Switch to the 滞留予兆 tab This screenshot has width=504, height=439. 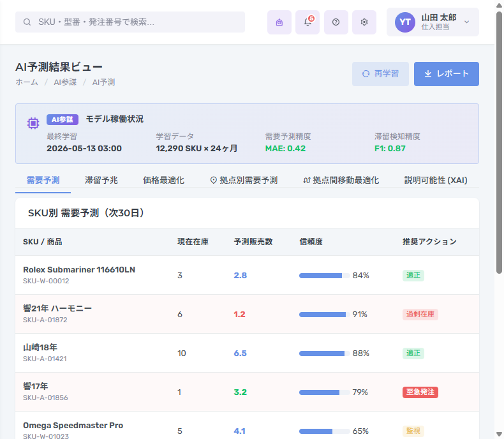click(101, 181)
